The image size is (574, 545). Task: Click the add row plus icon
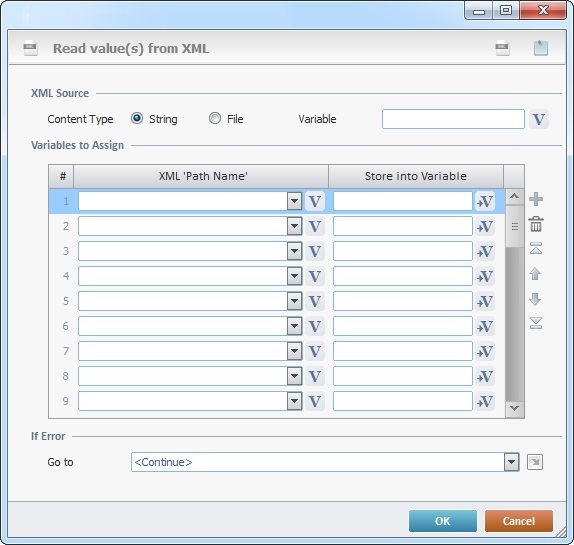536,199
